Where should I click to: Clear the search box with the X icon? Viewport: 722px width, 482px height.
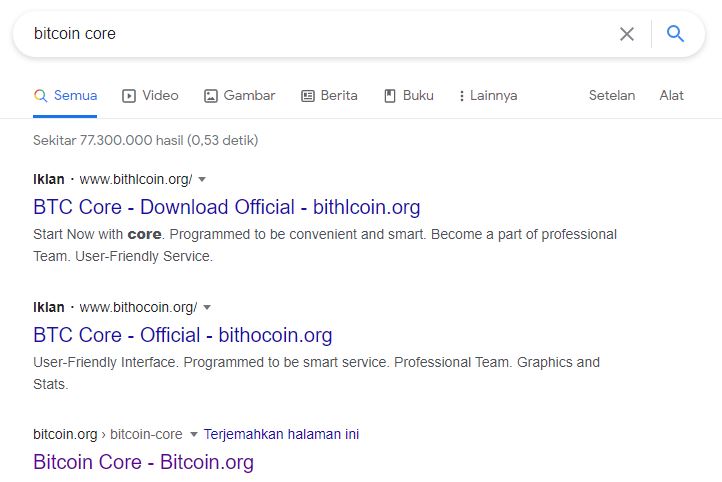tap(627, 34)
